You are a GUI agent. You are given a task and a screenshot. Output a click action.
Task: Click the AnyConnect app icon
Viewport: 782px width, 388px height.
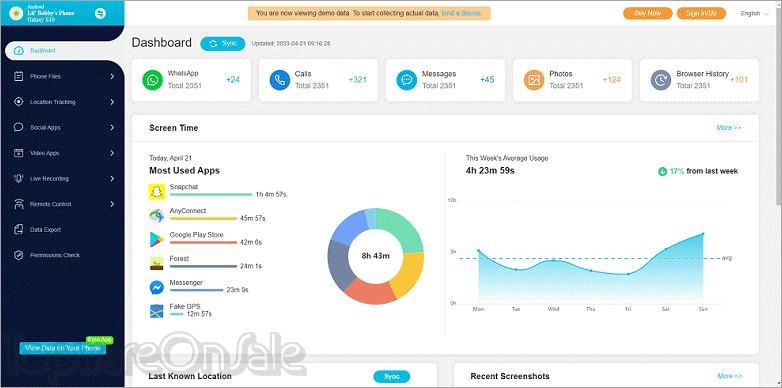click(x=157, y=215)
